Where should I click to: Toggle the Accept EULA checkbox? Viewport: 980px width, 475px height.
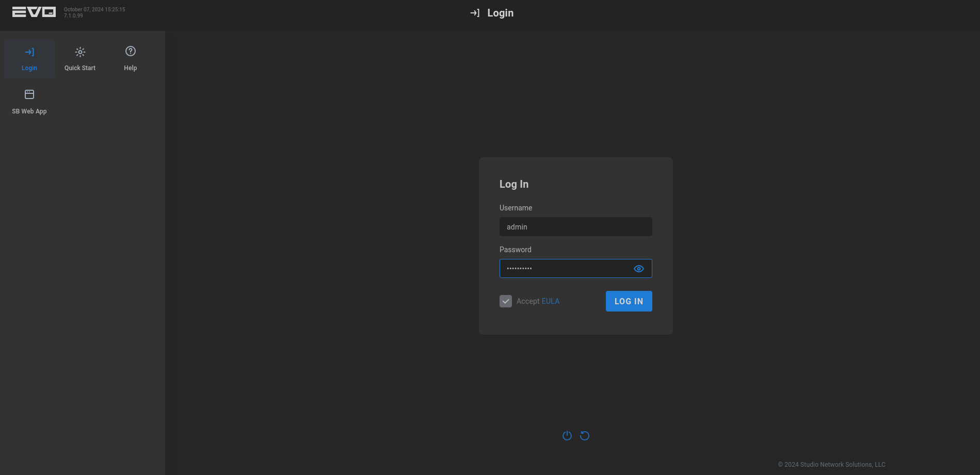(506, 301)
